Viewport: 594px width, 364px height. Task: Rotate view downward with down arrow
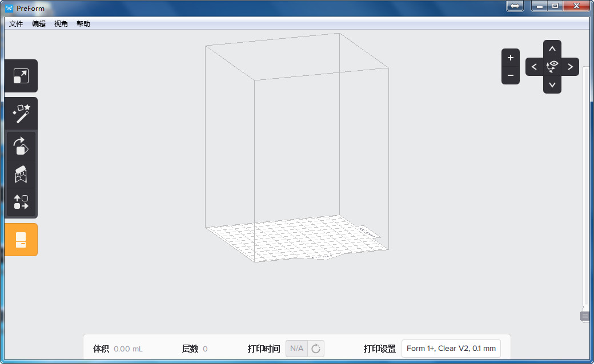pos(552,85)
